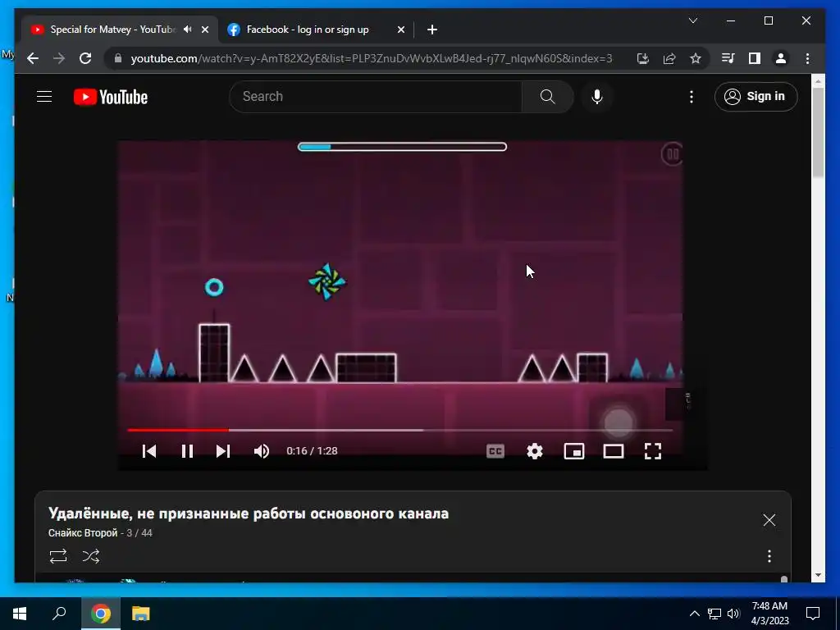Click Chrome in the taskbar

[101, 614]
